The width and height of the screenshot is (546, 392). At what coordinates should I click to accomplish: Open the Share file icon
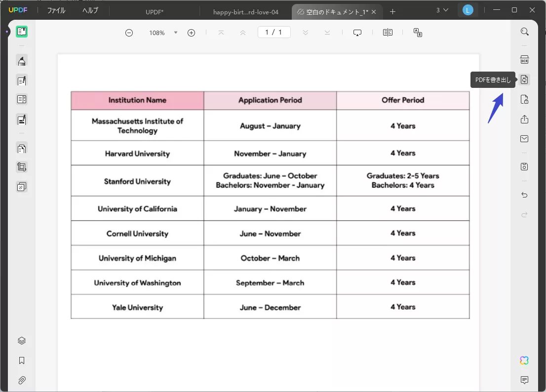tap(524, 119)
